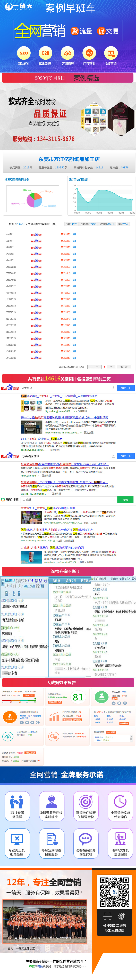Open snapshot icon in 卷纸厂 row
This screenshot has height=980, width=136.
click(x=74, y=247)
